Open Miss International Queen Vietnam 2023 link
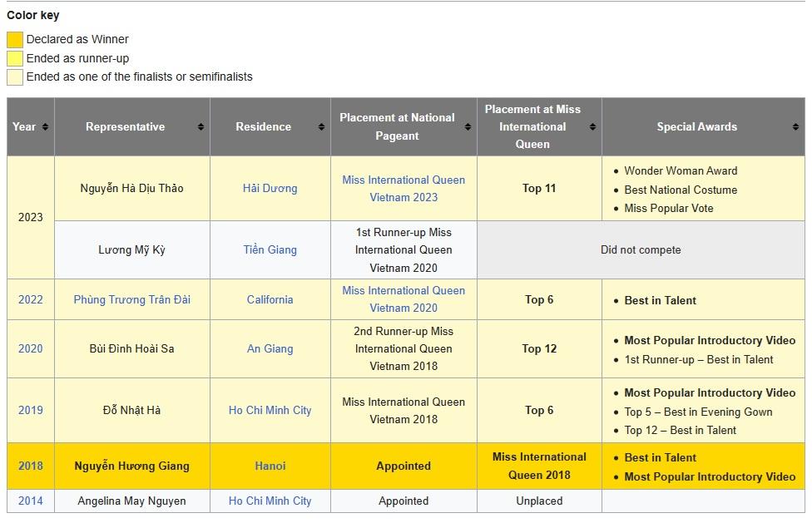The height and width of the screenshot is (523, 812). [x=404, y=188]
